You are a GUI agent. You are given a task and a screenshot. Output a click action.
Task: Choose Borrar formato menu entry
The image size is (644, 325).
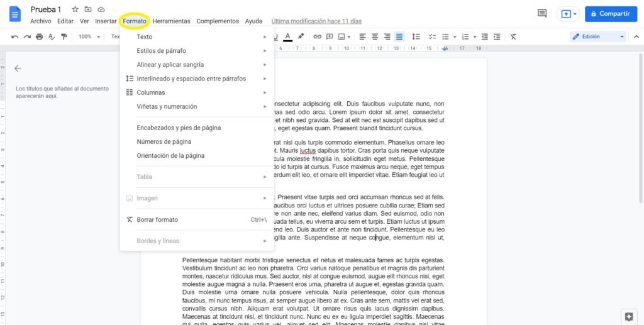(197, 219)
